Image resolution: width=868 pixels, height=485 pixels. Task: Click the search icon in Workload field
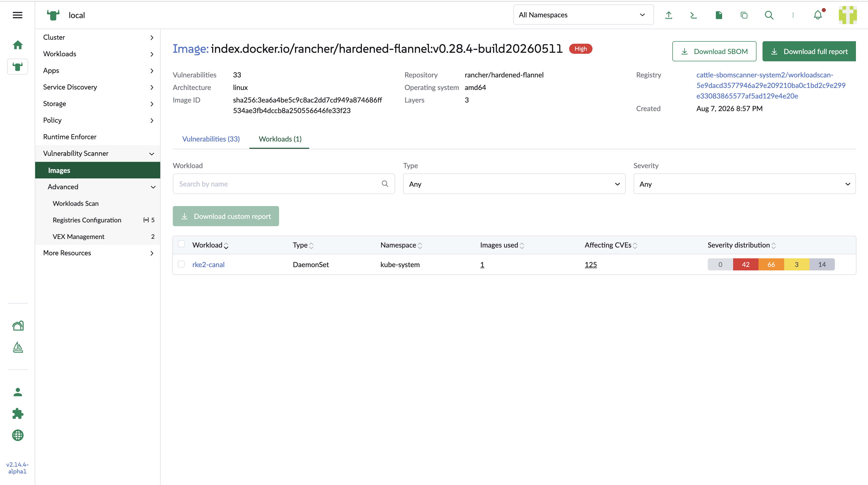pyautogui.click(x=385, y=184)
